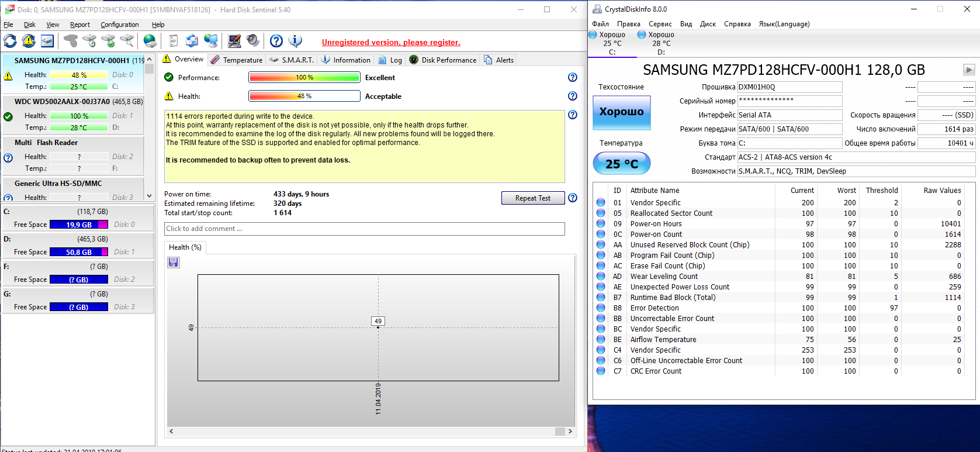Click the help icon beside Repeat Test
The height and width of the screenshot is (452, 980).
click(x=573, y=198)
